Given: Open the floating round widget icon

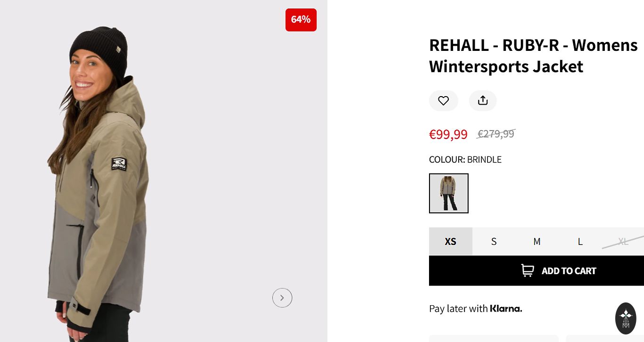Looking at the screenshot, I should click(x=626, y=318).
